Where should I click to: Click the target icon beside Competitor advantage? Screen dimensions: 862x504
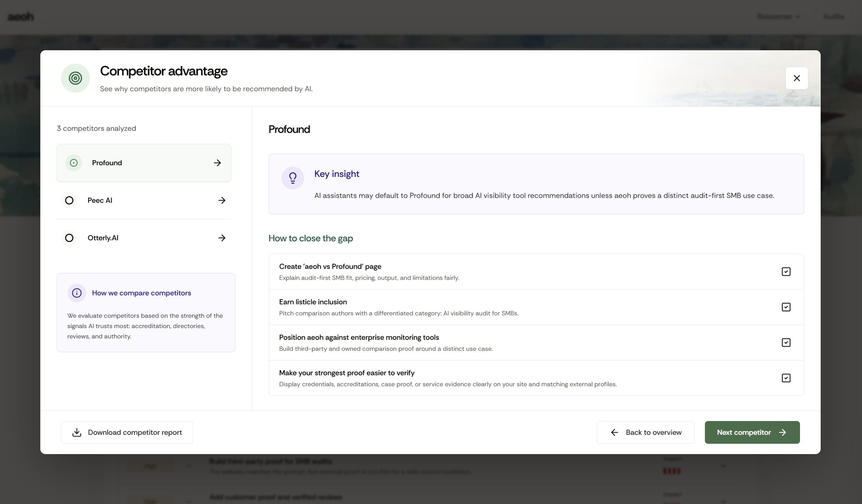(x=75, y=78)
